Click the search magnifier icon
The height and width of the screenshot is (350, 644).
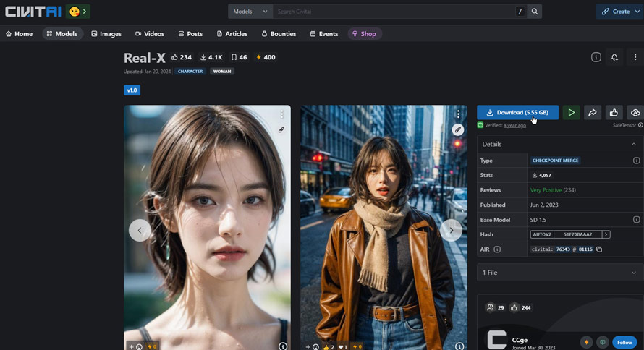(535, 12)
